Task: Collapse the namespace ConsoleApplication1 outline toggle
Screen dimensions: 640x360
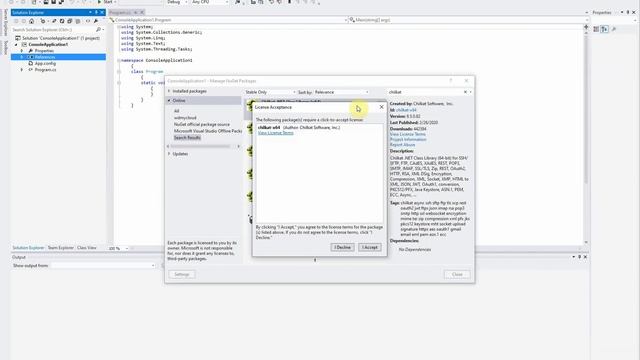Action: tap(119, 60)
